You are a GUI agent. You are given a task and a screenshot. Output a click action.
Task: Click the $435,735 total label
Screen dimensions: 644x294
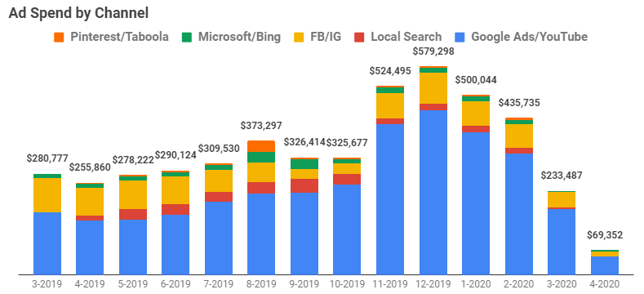[519, 103]
